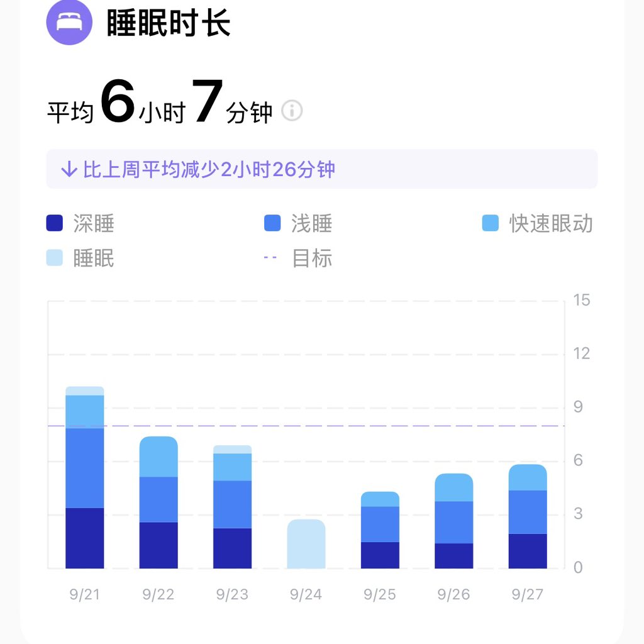Select the 9/27 sleep bar
The height and width of the screenshot is (644, 644).
[528, 516]
